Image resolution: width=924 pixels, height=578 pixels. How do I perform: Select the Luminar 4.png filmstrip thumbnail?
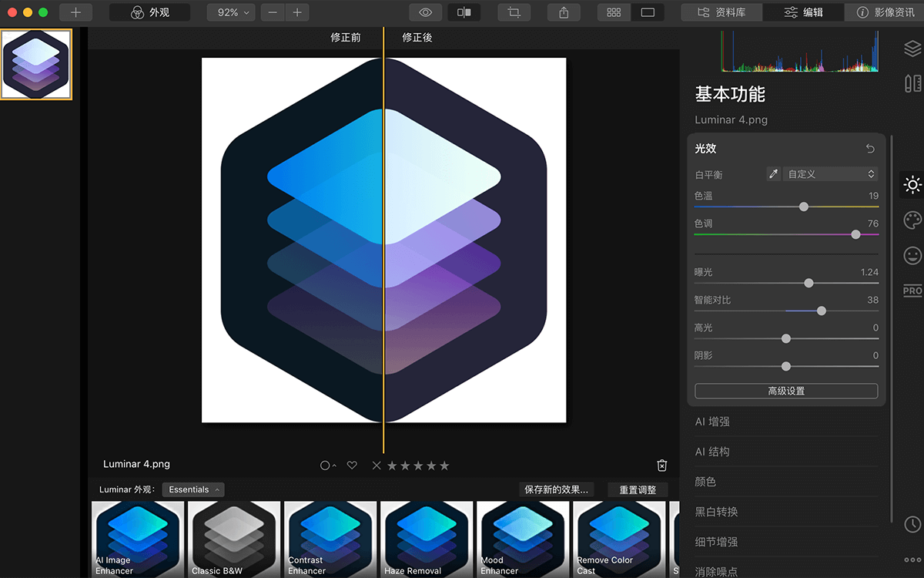36,65
